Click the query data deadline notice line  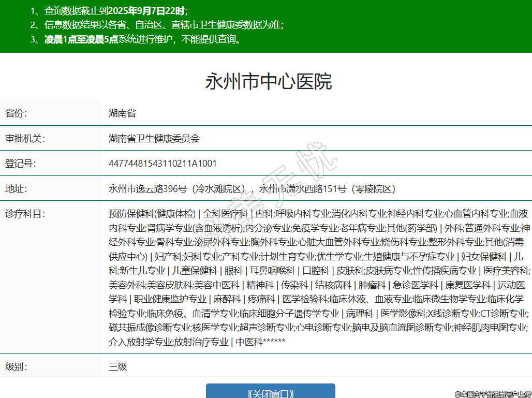(109, 11)
